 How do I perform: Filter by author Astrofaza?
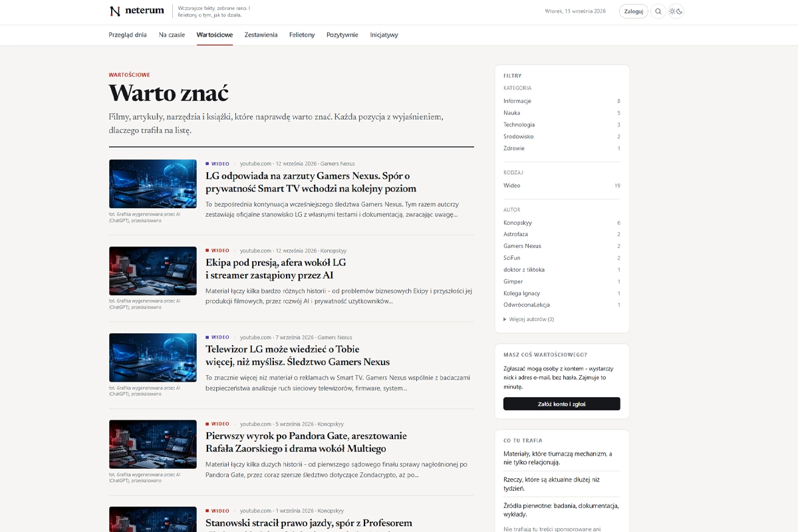coord(562,234)
